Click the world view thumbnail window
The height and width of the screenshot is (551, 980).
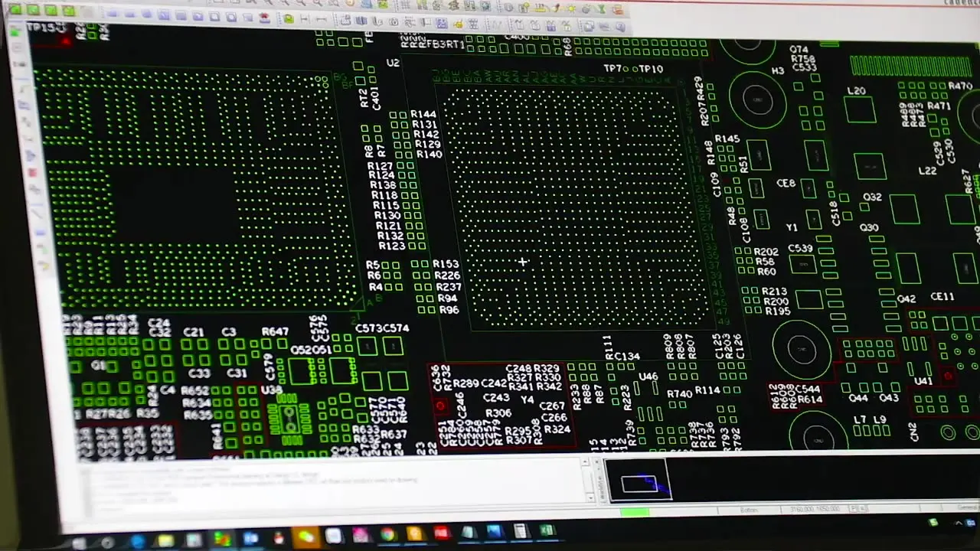point(639,480)
